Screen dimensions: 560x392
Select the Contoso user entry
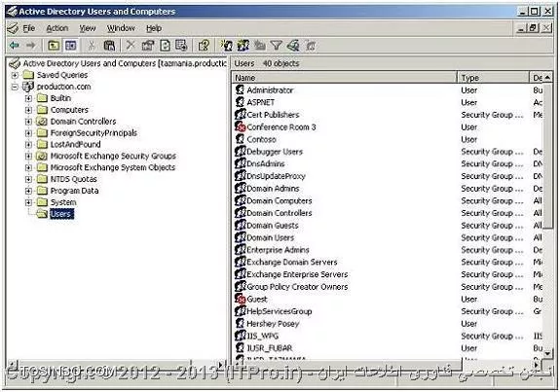coord(261,139)
